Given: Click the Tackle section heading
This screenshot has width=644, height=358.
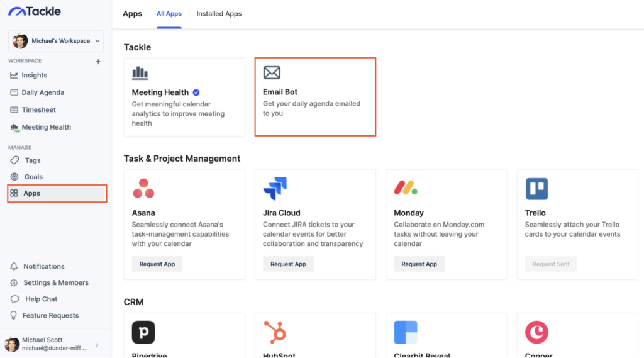Looking at the screenshot, I should pyautogui.click(x=137, y=47).
